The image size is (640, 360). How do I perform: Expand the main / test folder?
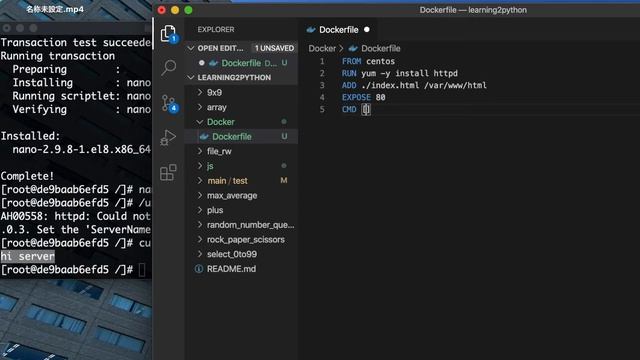tap(200, 180)
